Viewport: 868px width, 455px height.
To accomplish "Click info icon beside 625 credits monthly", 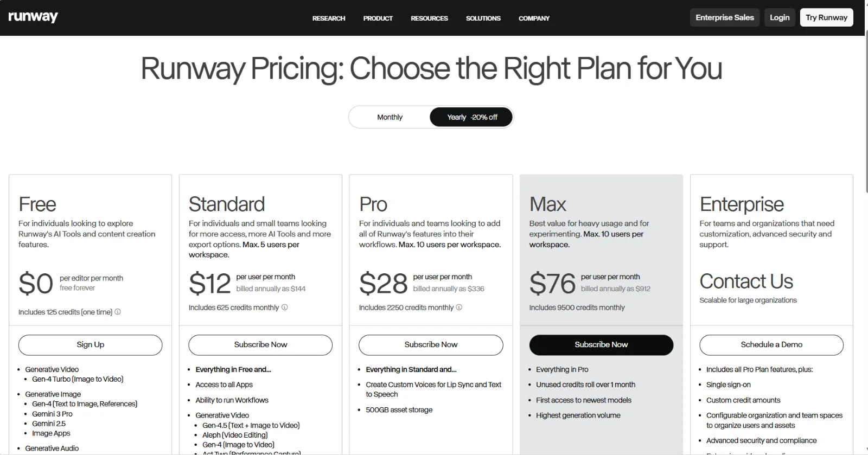I will pyautogui.click(x=284, y=307).
